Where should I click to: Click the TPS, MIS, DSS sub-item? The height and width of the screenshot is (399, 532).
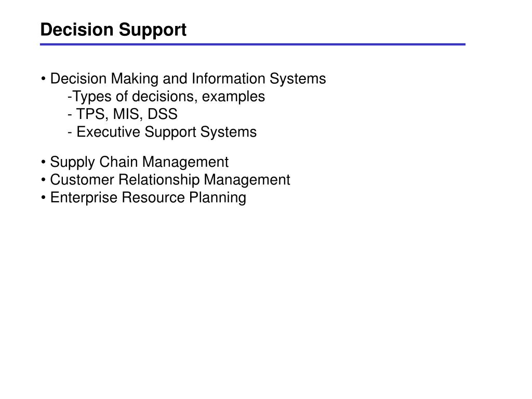tap(123, 114)
